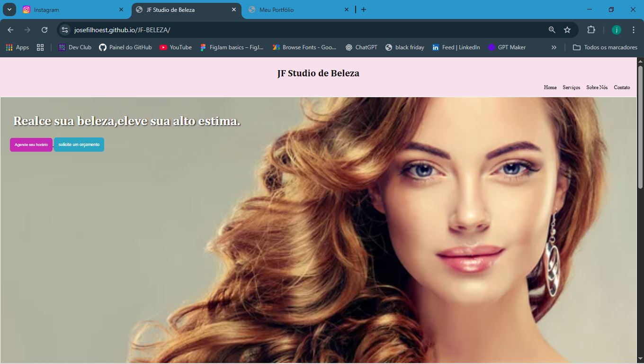Open the Apps bookmark shortcut

(18, 47)
